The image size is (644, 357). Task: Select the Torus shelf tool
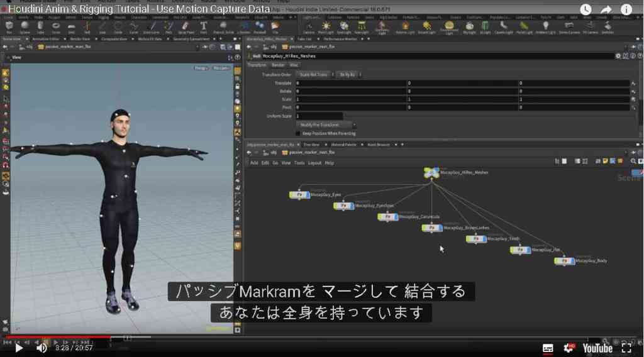[56, 28]
